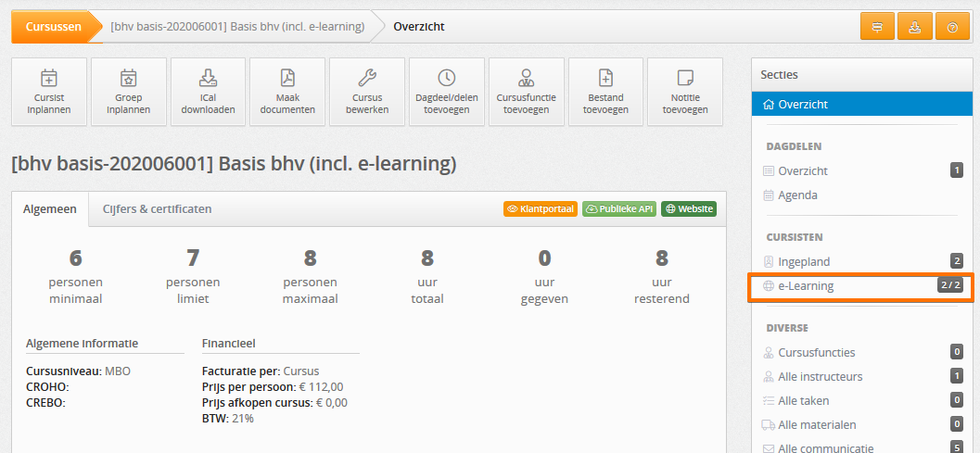980x453 pixels.
Task: Download the iCal file
Action: (208, 92)
